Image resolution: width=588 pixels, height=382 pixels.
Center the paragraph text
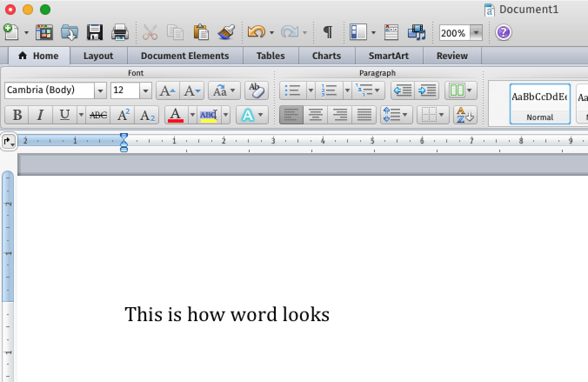315,115
